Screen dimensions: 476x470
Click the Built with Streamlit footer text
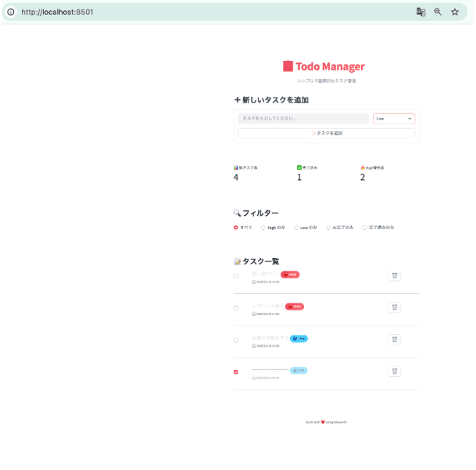(x=327, y=422)
